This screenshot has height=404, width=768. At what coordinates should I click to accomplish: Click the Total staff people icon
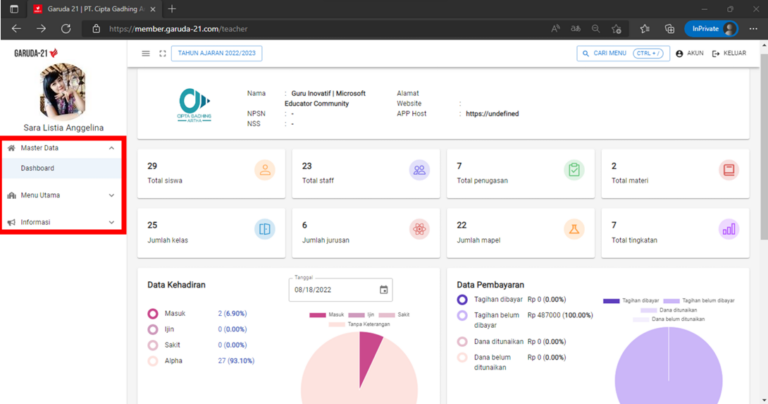[x=419, y=170]
